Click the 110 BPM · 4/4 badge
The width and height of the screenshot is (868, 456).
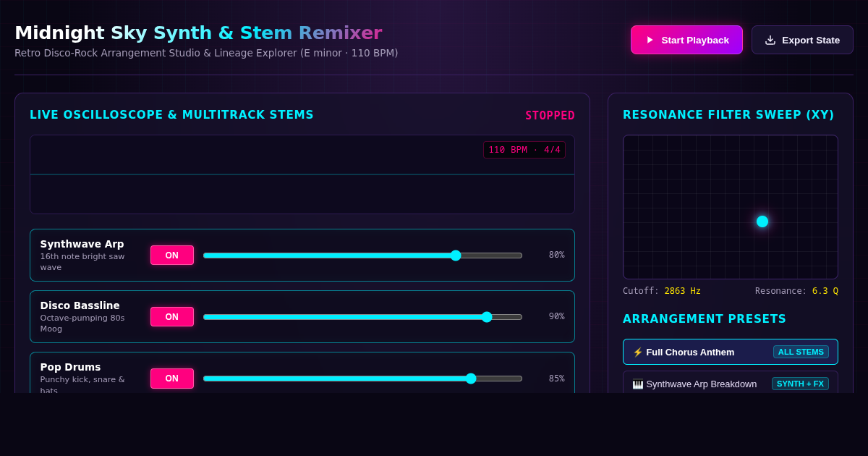[x=524, y=150]
